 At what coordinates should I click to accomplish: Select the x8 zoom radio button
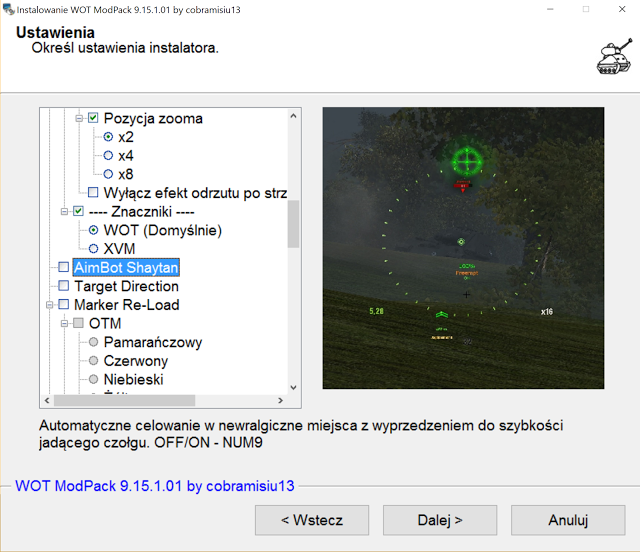108,174
